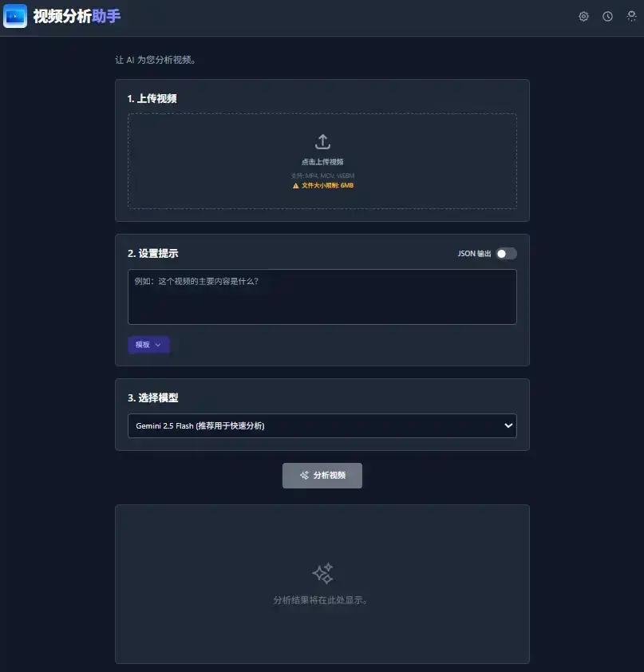Viewport: 644px width, 672px height.
Task: Click the video analyzer app logo icon
Action: (15, 16)
